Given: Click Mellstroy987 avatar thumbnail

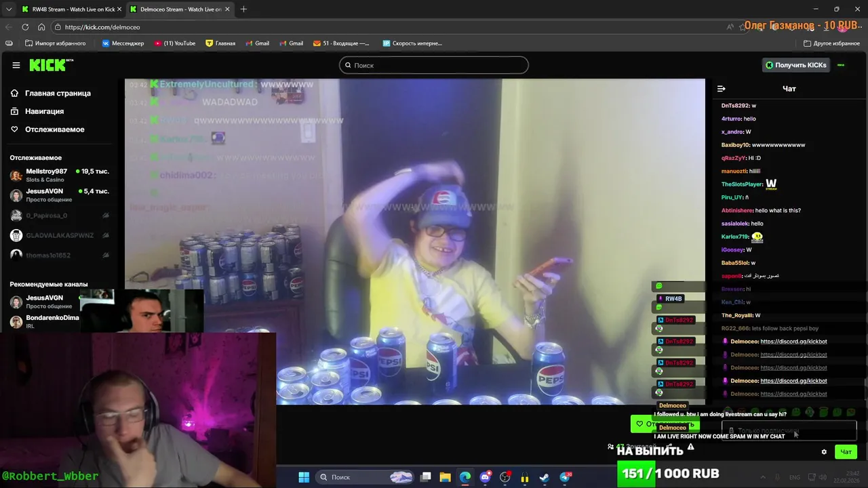Looking at the screenshot, I should click(x=16, y=176).
